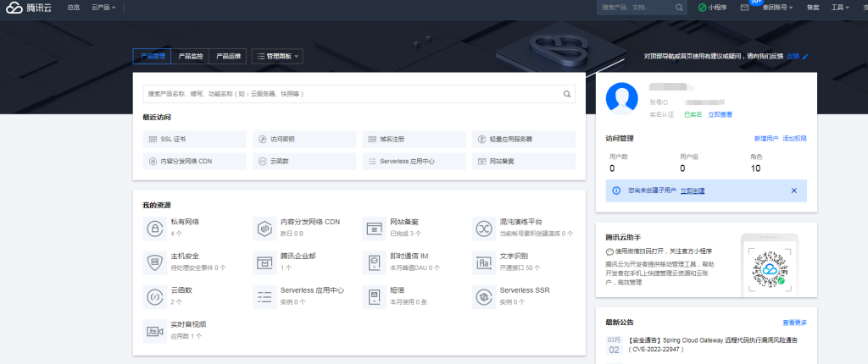Open 内容分发网络 CDN icon in 我的资源
Viewport: 868px width, 364px height.
(x=264, y=229)
